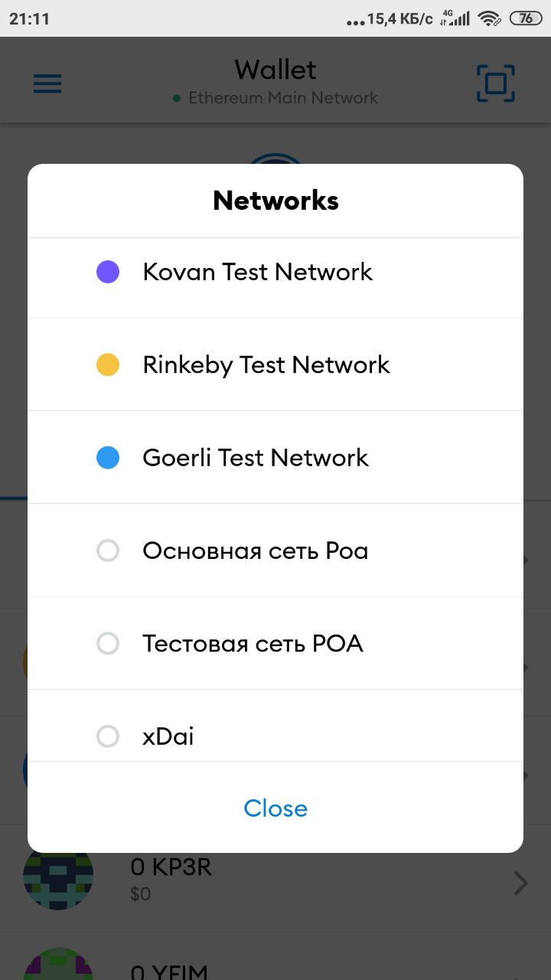The image size is (551, 980).
Task: Open the 0 KP3R token row
Action: click(275, 877)
